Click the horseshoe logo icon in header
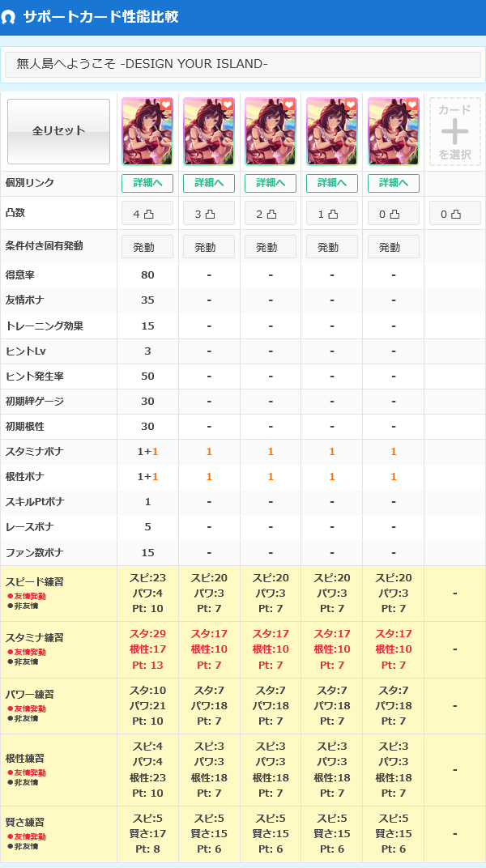 tap(8, 17)
